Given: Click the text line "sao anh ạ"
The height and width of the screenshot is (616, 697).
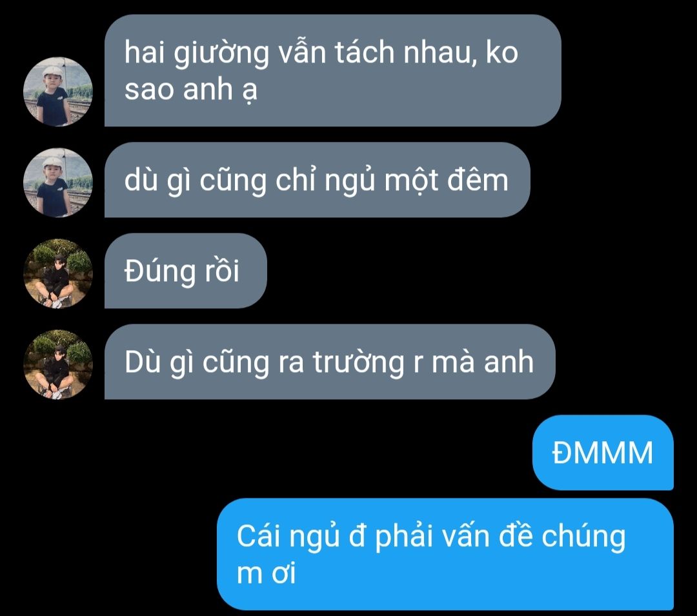Looking at the screenshot, I should click(190, 90).
